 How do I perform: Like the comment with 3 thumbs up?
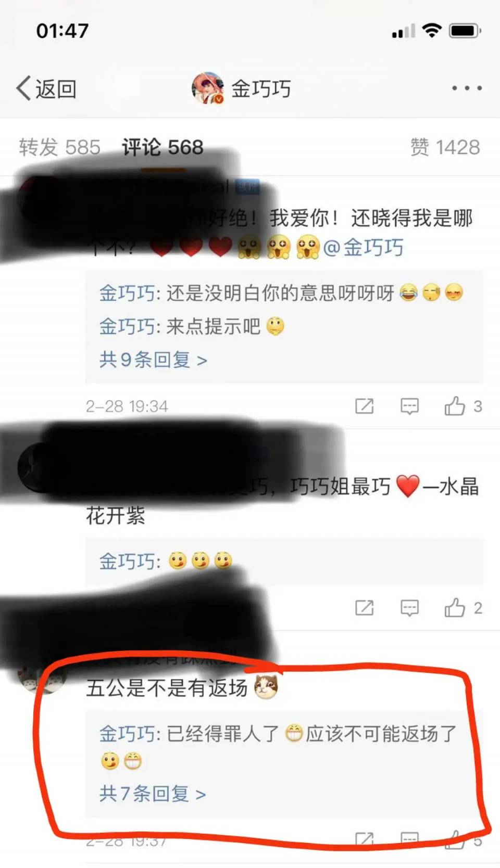pos(463,406)
